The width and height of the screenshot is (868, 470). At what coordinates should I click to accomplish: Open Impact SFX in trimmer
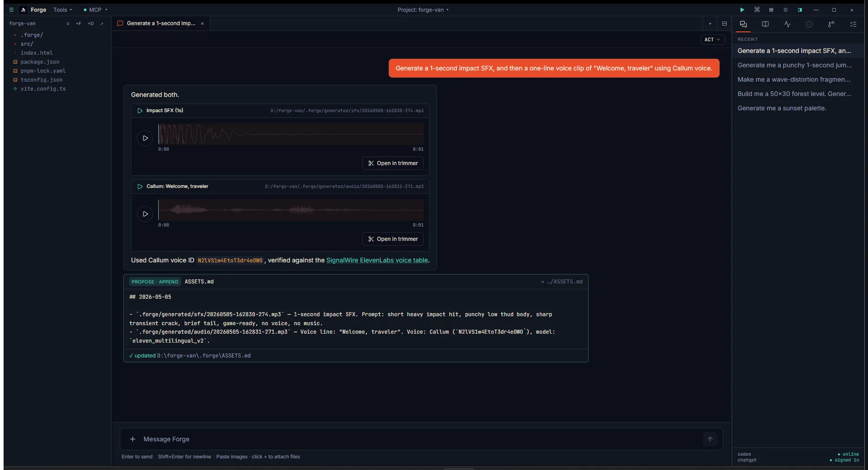coord(393,163)
